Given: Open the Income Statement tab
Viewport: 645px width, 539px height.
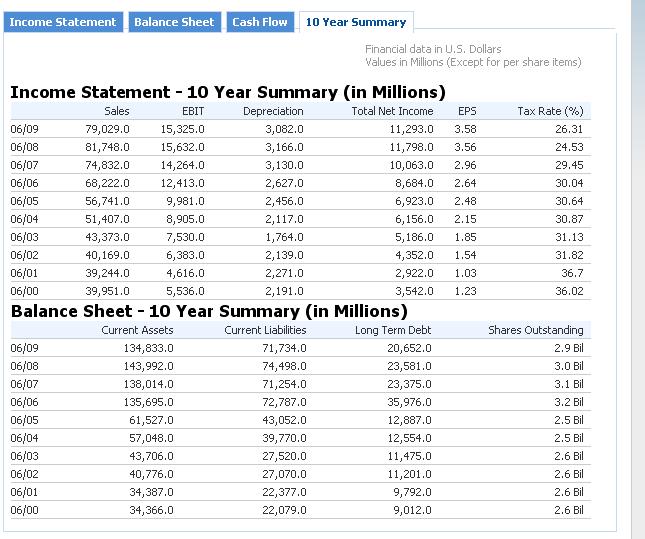Looking at the screenshot, I should [63, 22].
